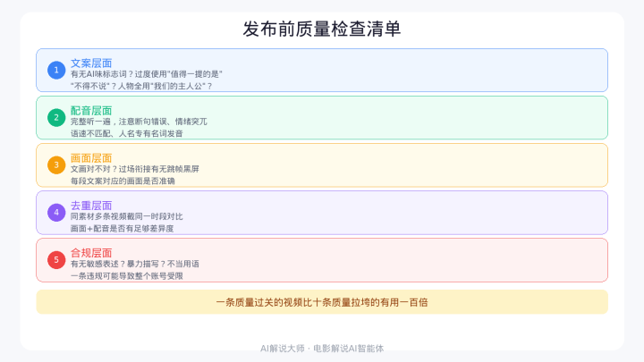644x362 pixels.
Task: Click the 合规层面 heading
Action: click(91, 253)
